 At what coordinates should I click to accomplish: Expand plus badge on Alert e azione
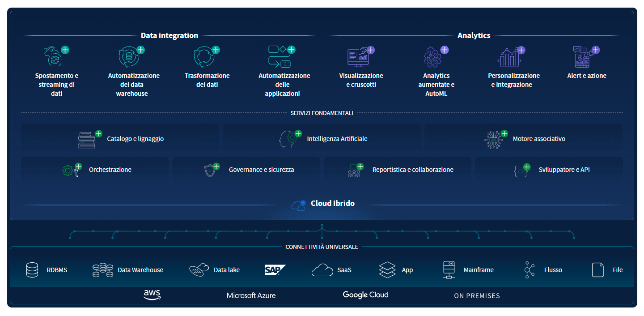596,50
